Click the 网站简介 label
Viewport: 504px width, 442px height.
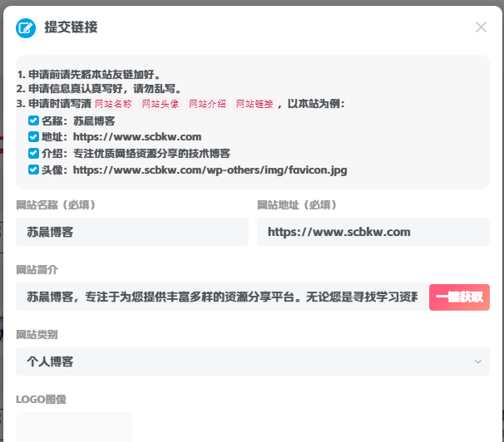(37, 270)
